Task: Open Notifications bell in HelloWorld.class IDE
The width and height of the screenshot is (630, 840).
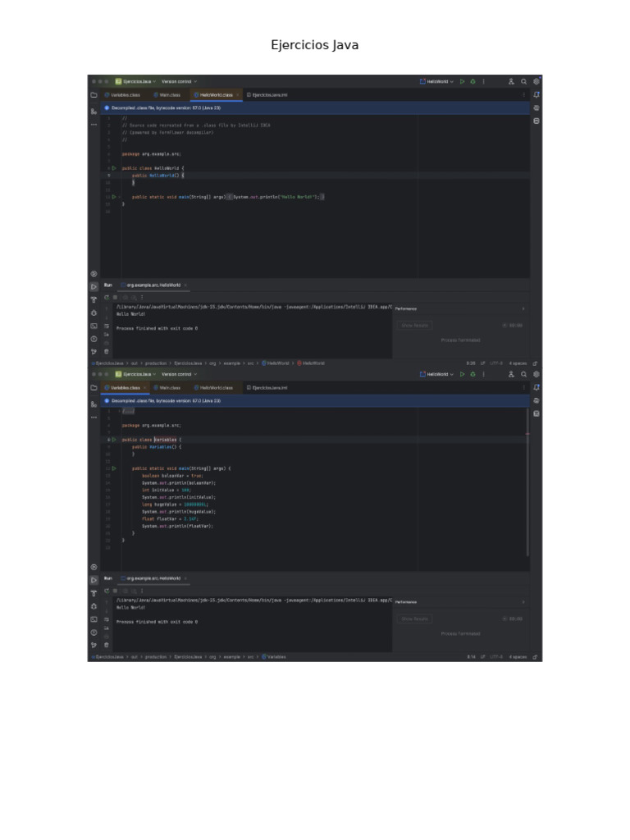Action: coord(536,95)
